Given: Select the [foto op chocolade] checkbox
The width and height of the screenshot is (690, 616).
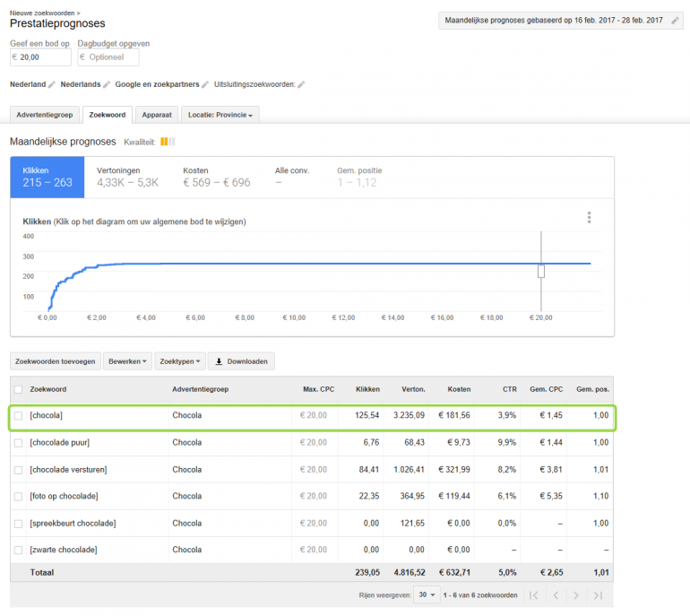Looking at the screenshot, I should [19, 497].
